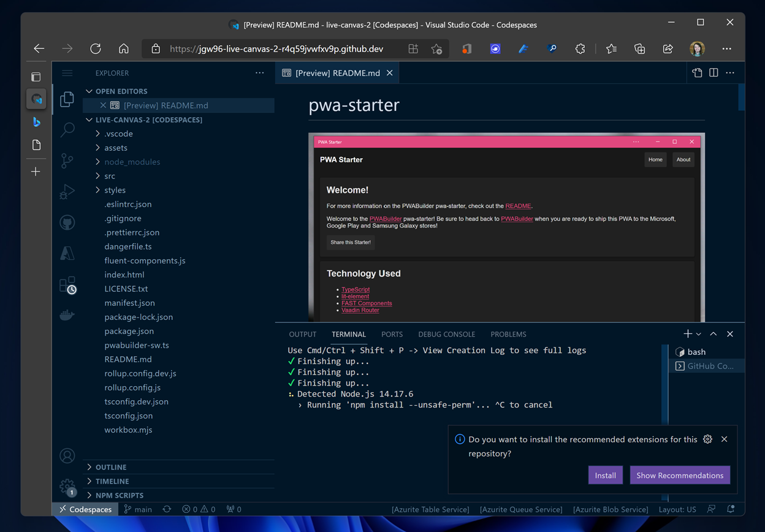This screenshot has height=532, width=765.
Task: Open the Search view in activity bar
Action: [67, 129]
